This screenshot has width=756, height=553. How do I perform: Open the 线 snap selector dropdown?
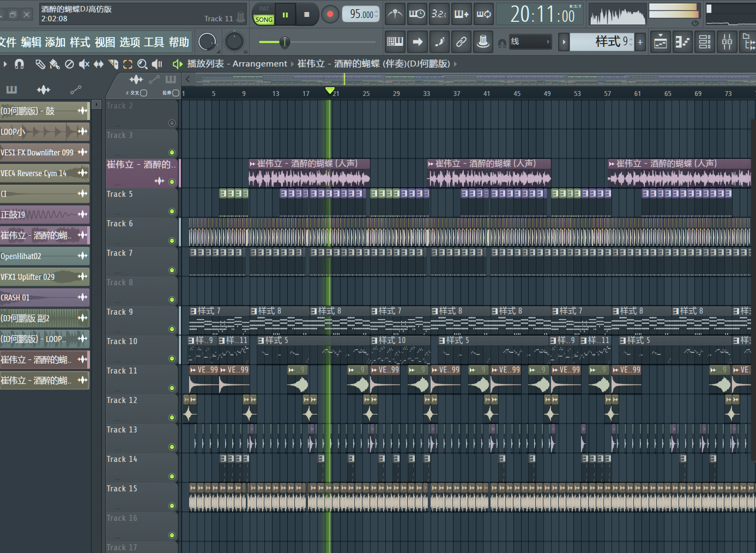click(x=530, y=42)
